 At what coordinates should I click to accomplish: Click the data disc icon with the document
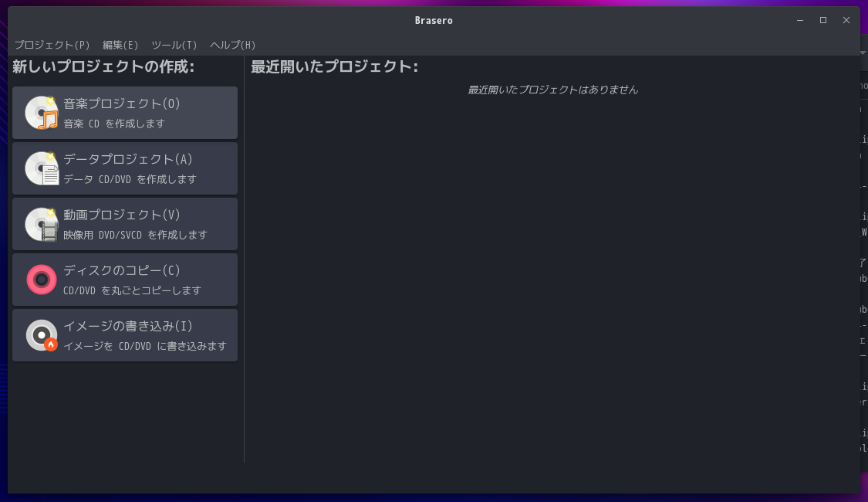click(x=42, y=168)
